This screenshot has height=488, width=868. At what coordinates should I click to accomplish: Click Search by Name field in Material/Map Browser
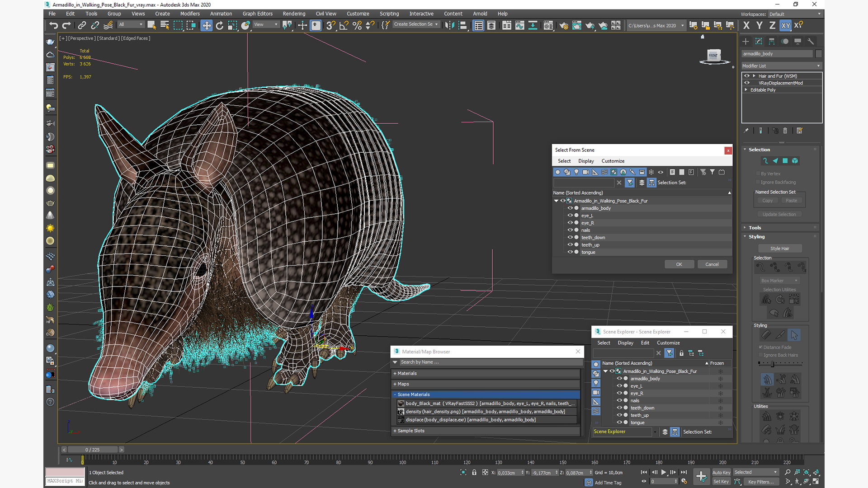point(491,362)
